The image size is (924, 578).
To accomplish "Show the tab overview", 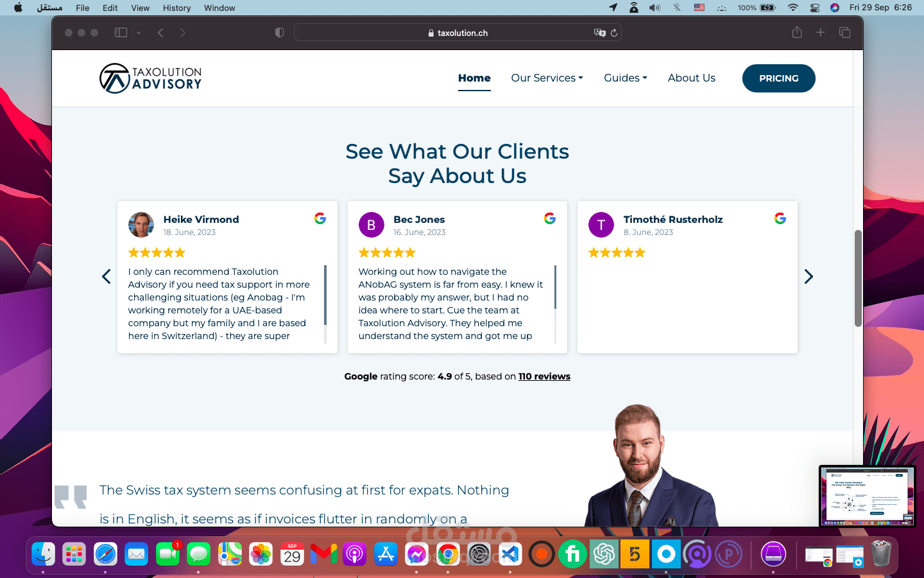I will coord(845,32).
